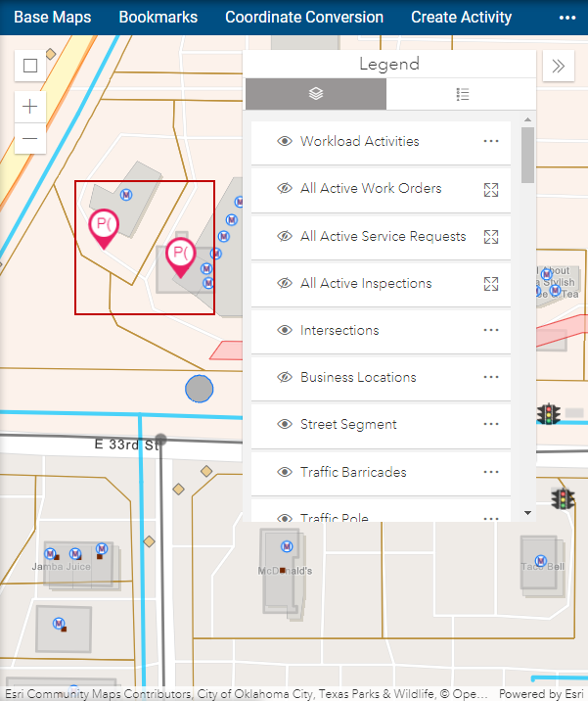Show the Business Locations layer
588x701 pixels.
coord(285,378)
